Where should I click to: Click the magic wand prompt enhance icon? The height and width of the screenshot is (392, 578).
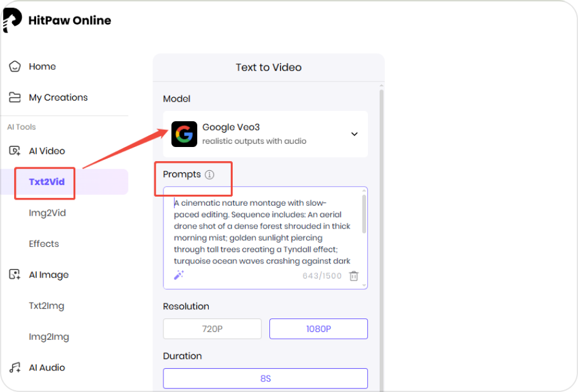pyautogui.click(x=179, y=275)
